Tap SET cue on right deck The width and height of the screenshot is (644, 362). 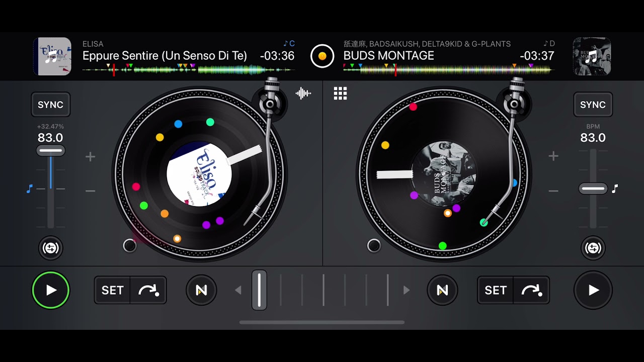496,290
